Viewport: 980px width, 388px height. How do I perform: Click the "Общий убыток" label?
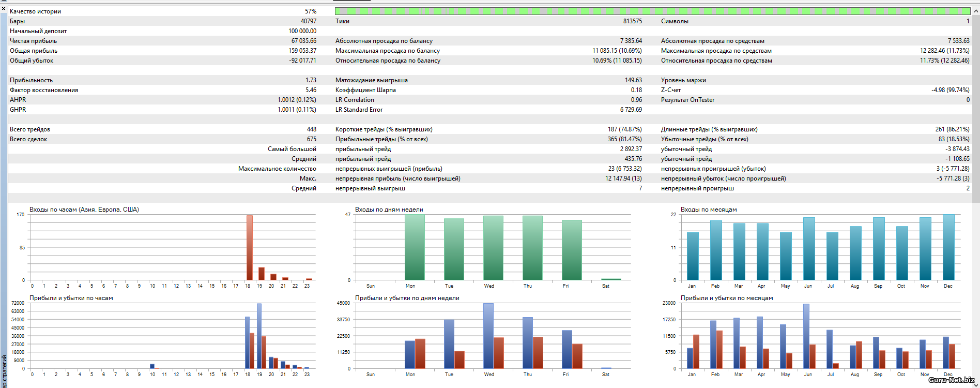point(32,61)
